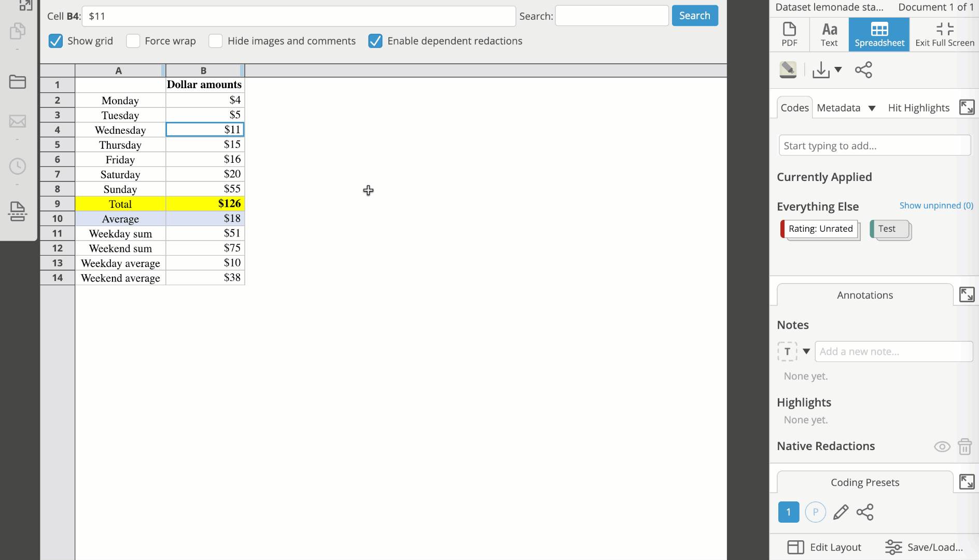Open the Coding Presets tab

[x=864, y=482]
